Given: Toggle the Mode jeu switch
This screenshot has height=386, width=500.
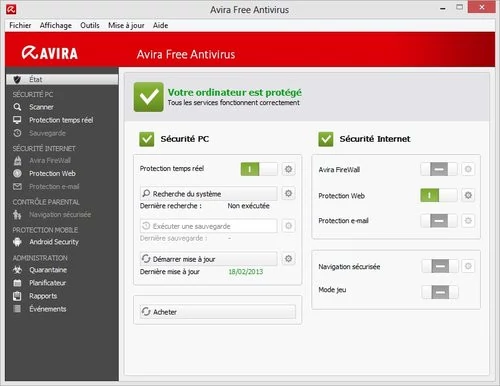Looking at the screenshot, I should tap(440, 292).
